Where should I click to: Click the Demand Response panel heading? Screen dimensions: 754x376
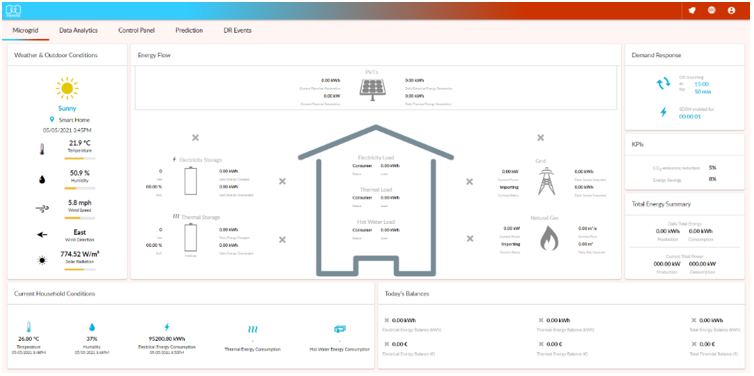(x=656, y=55)
